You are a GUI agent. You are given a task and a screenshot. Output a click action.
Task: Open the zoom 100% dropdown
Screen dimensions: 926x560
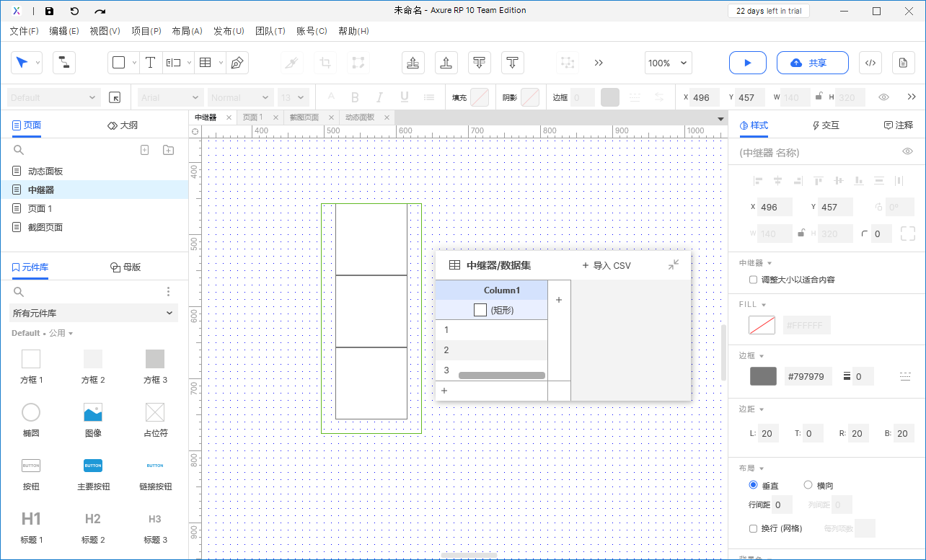tap(668, 63)
